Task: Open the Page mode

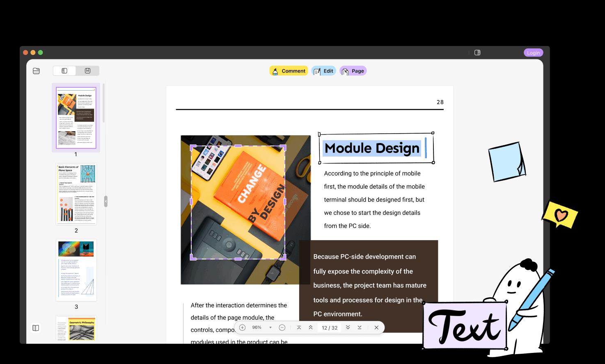Action: pos(353,71)
